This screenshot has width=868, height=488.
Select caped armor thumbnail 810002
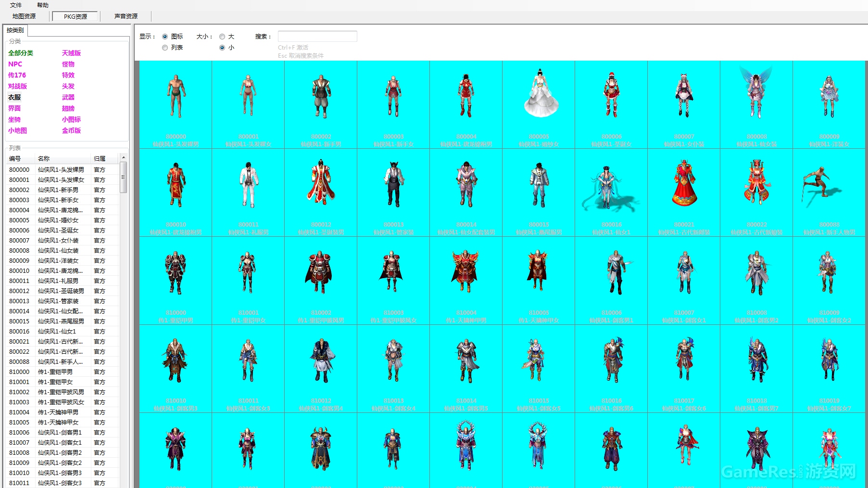[x=321, y=281]
